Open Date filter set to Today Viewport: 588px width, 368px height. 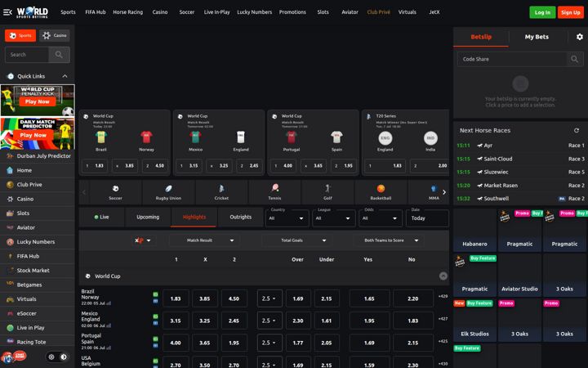click(x=427, y=218)
